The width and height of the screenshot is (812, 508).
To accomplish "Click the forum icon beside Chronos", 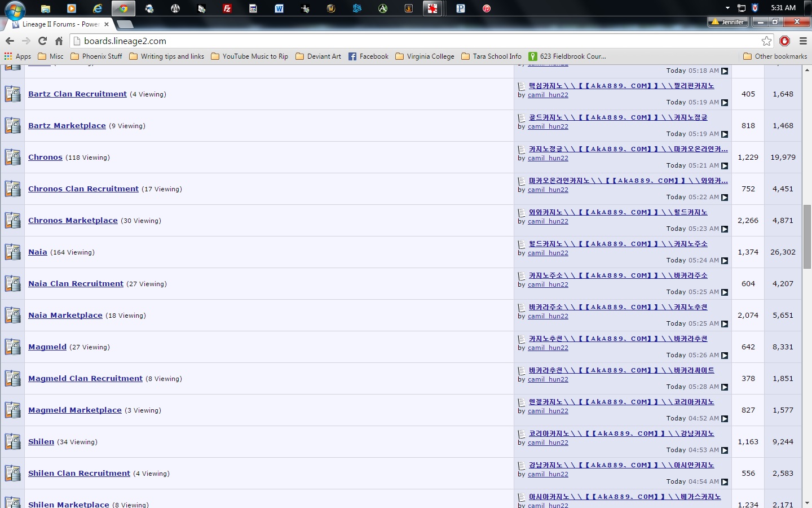I will coord(12,157).
